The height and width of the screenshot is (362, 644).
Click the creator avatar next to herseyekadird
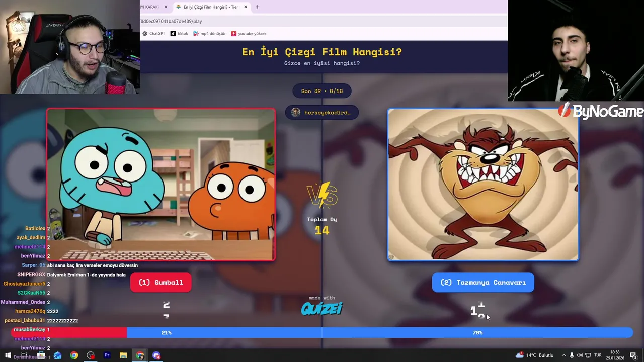point(296,112)
